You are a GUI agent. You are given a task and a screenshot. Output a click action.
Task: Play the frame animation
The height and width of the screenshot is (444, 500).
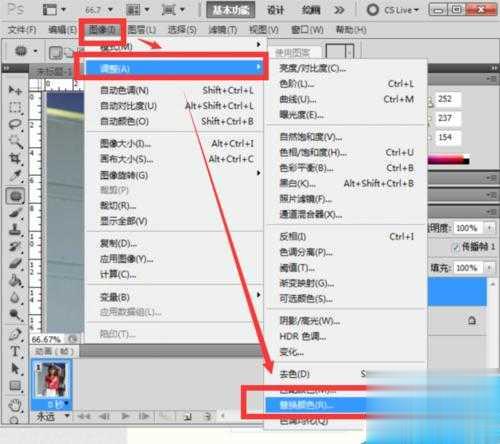click(125, 416)
